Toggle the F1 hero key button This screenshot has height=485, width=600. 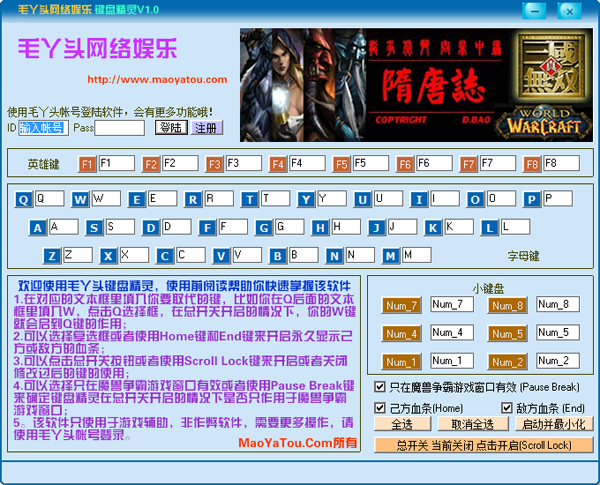pos(87,164)
